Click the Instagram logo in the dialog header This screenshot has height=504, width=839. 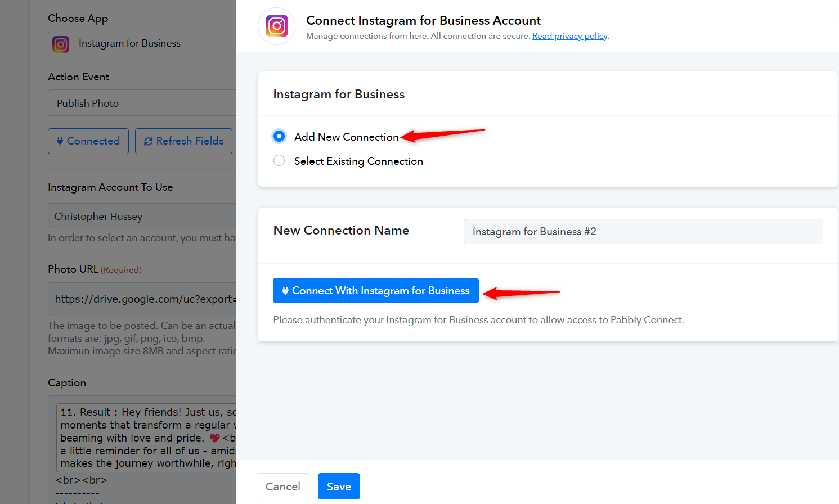(277, 26)
